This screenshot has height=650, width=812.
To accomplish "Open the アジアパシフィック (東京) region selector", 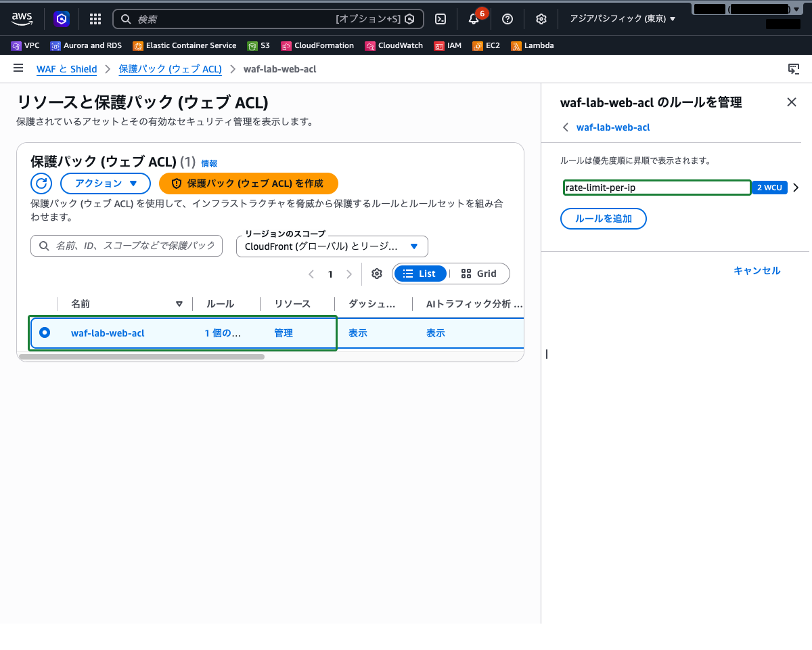I will click(623, 19).
